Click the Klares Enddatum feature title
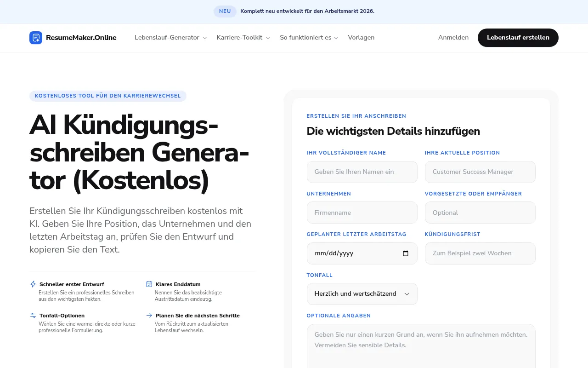 (178, 284)
